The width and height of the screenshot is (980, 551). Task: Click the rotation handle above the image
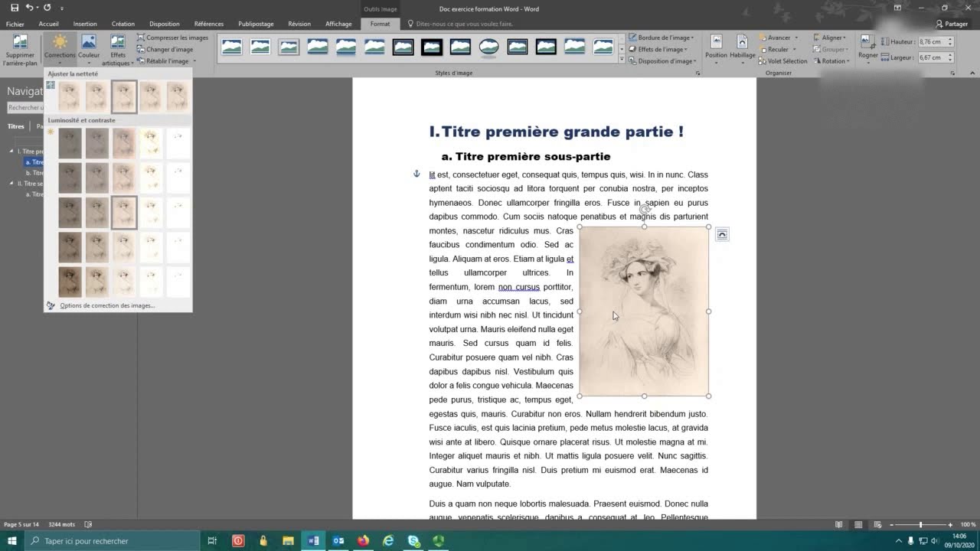coord(645,209)
